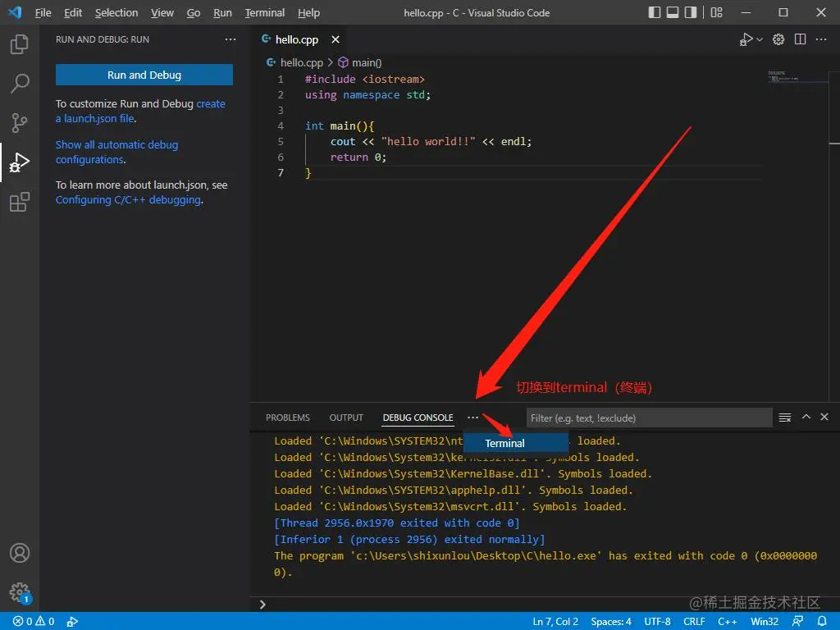This screenshot has height=630, width=840.
Task: Open the Edit menu
Action: pos(73,12)
